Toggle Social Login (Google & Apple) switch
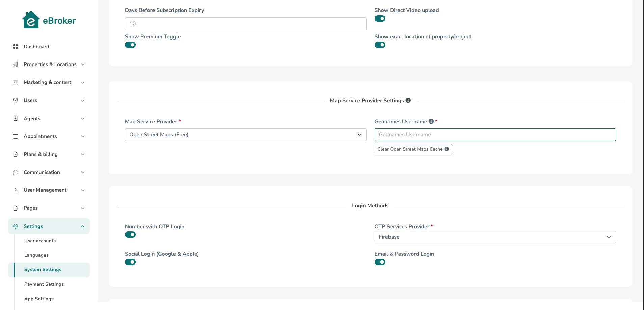644x310 pixels. [130, 262]
